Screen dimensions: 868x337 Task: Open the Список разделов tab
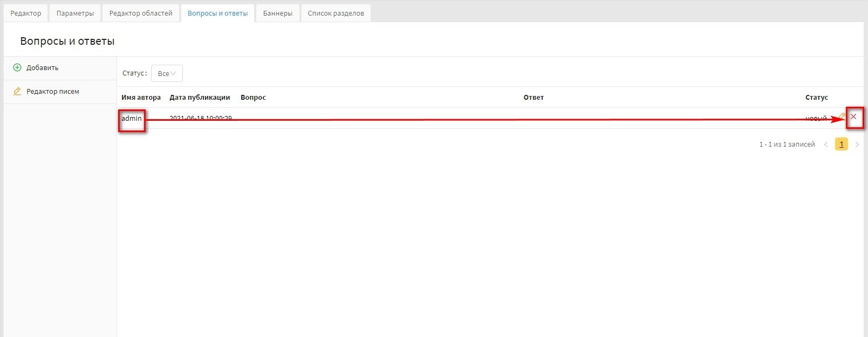(336, 13)
